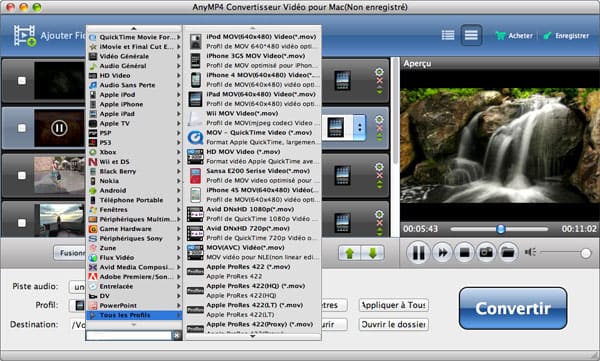The height and width of the screenshot is (361, 600).
Task: Click iPad profile icon in fourth row
Action: tap(342, 223)
